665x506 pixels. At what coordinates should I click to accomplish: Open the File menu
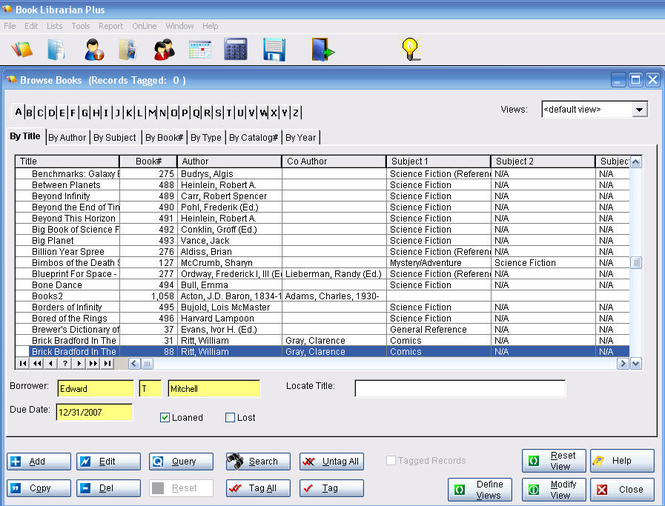click(x=10, y=26)
